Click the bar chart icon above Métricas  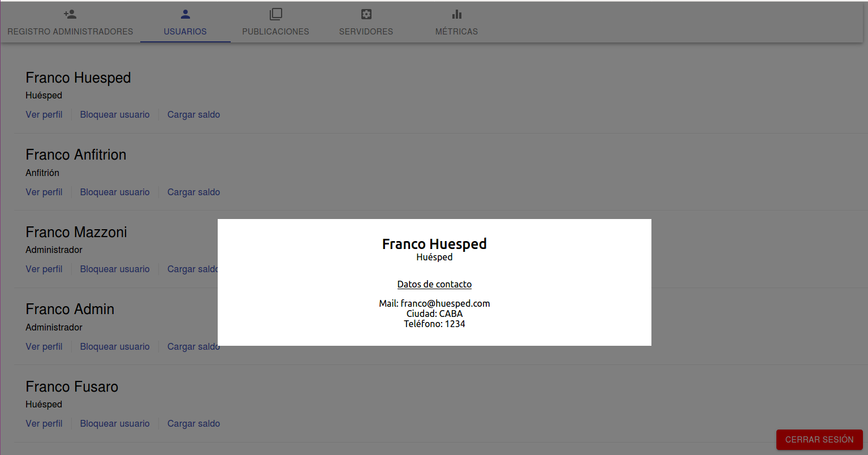click(x=457, y=14)
